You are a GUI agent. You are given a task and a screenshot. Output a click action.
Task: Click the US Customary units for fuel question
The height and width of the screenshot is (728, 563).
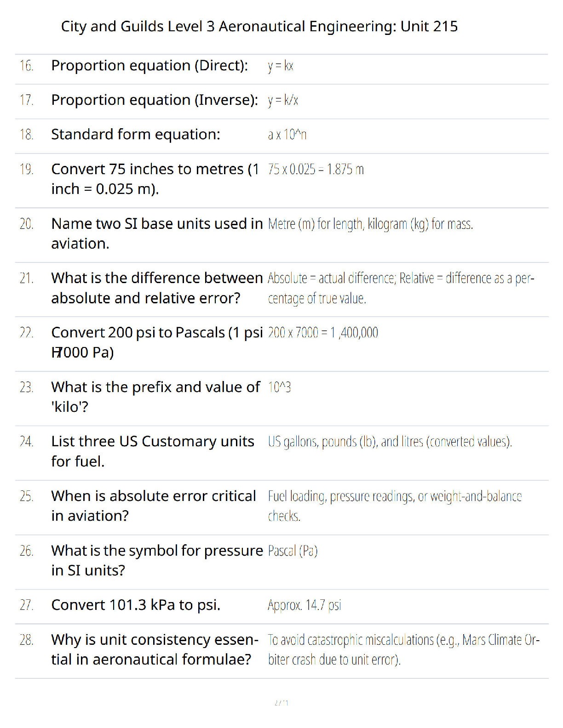153,451
